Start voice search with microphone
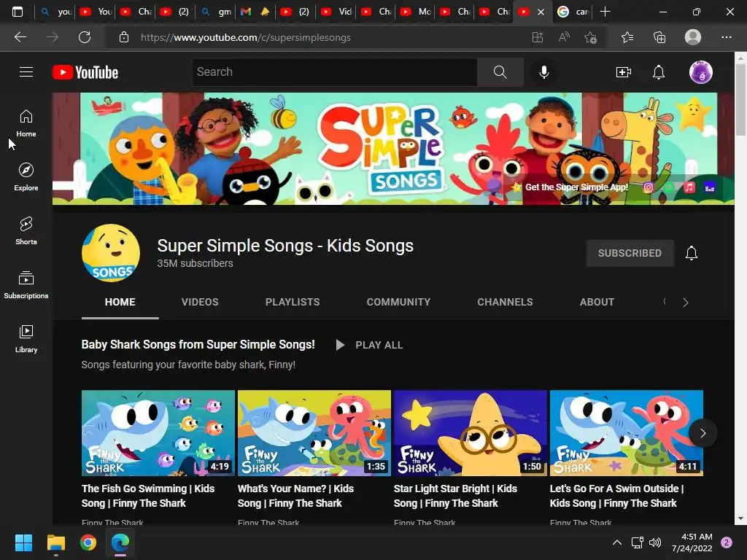This screenshot has width=747, height=560. [543, 72]
